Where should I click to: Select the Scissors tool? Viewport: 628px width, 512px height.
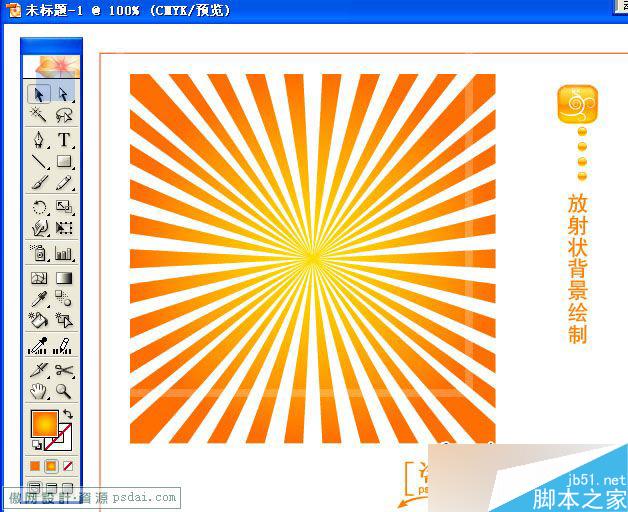pyautogui.click(x=64, y=370)
